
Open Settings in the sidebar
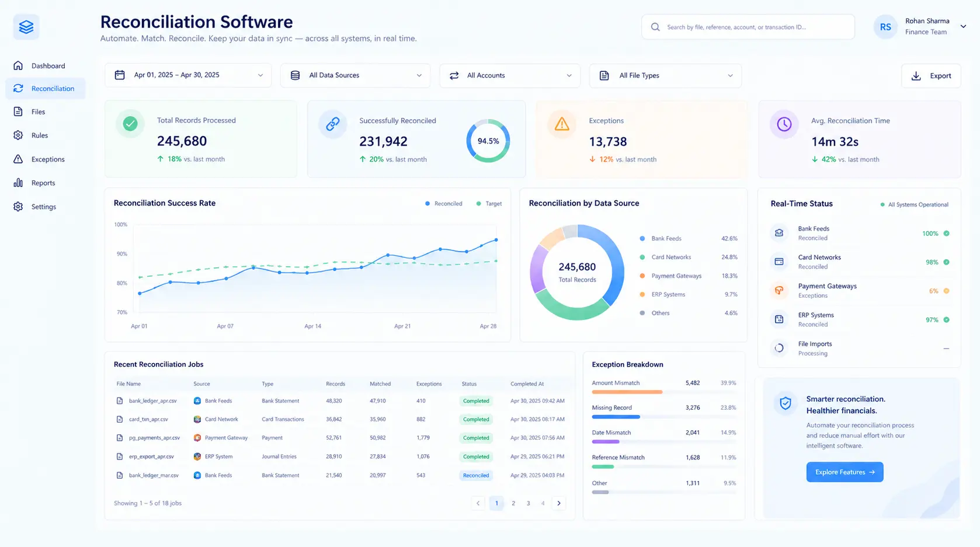point(46,207)
